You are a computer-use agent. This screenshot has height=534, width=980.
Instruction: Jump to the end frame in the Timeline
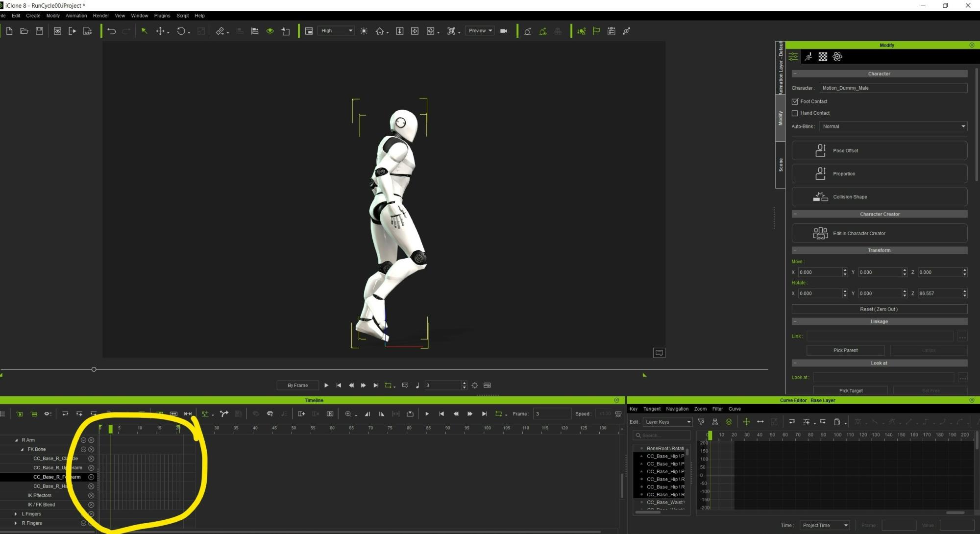click(484, 414)
